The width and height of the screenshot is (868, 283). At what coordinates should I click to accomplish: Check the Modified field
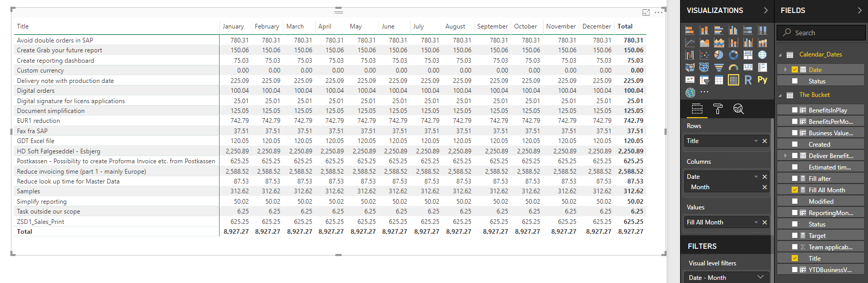coord(795,201)
